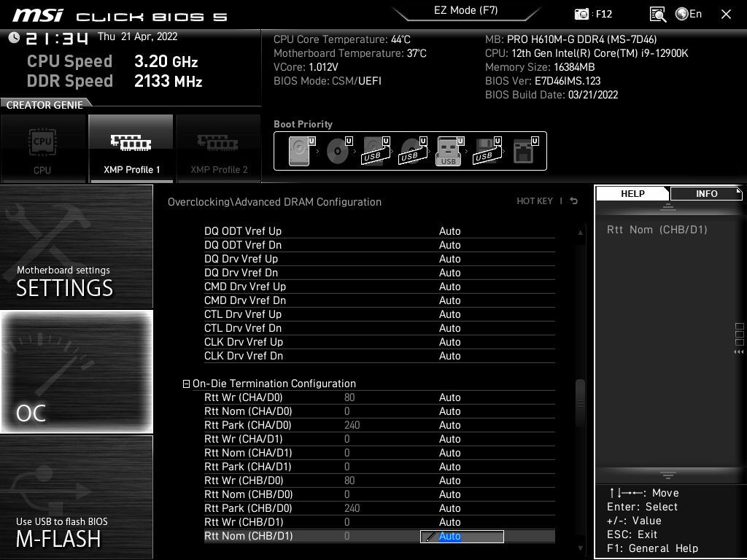Switch to EZ Mode (F7)
747x560 pixels.
pos(466,10)
